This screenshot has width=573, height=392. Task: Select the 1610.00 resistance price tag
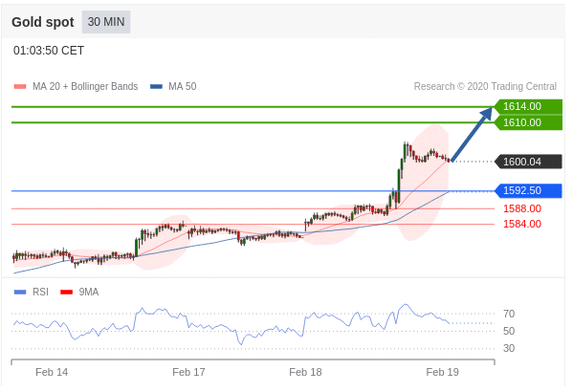tap(528, 122)
